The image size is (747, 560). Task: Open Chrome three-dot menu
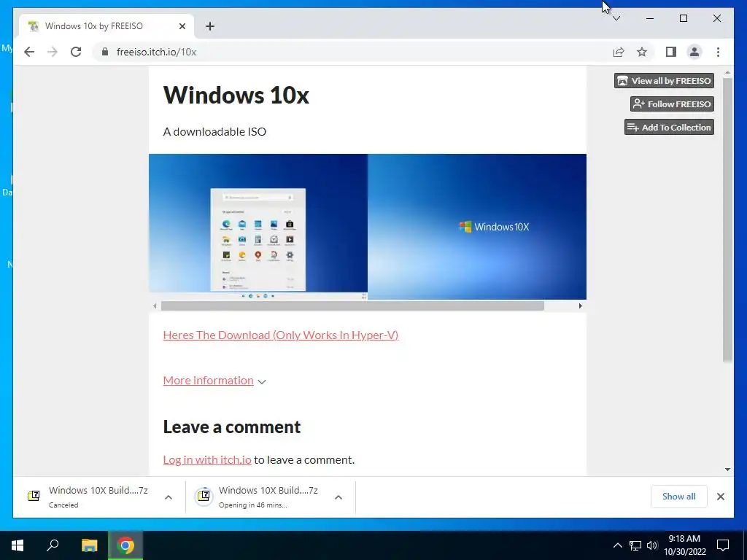click(718, 52)
